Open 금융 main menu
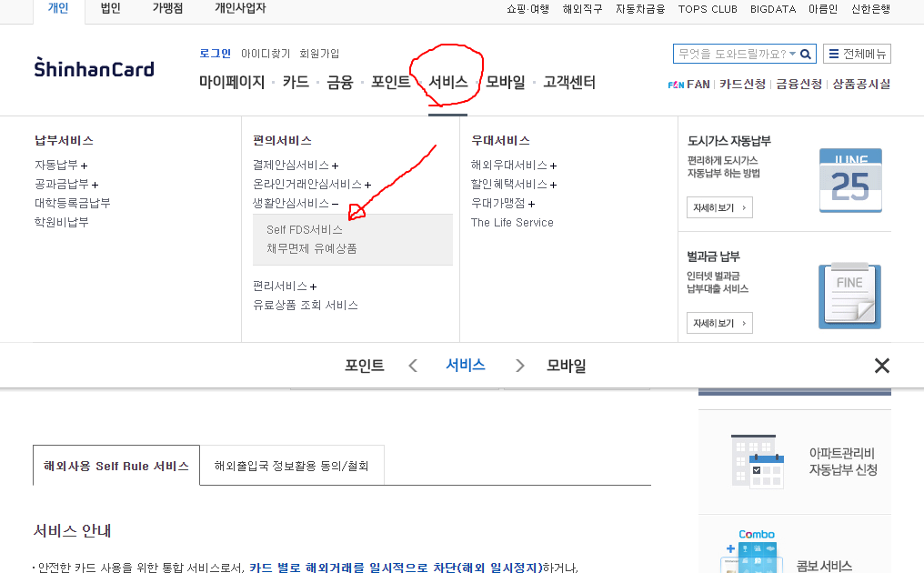This screenshot has width=924, height=573. point(340,82)
